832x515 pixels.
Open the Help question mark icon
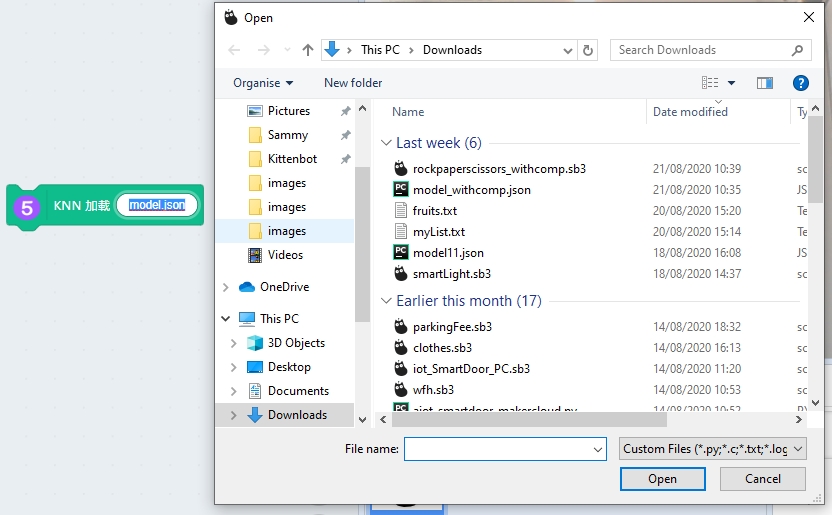(800, 83)
